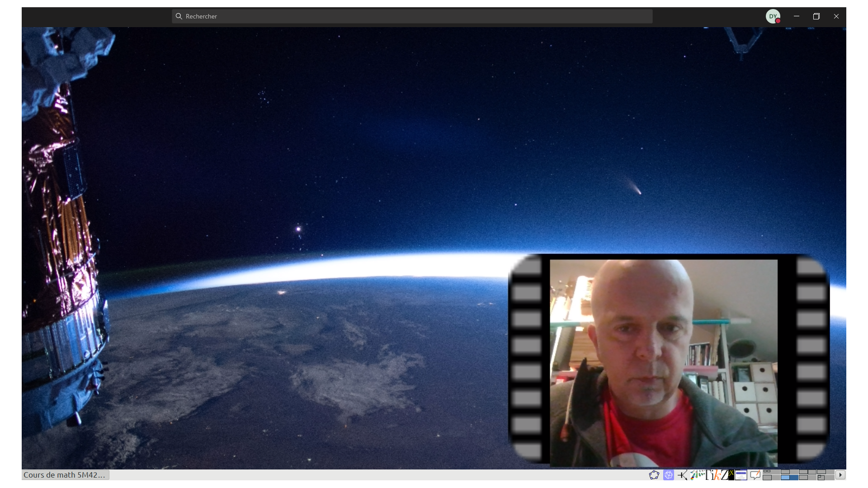
Task: Select the webcam video thumbnail with filmstrip frame
Action: (669, 360)
